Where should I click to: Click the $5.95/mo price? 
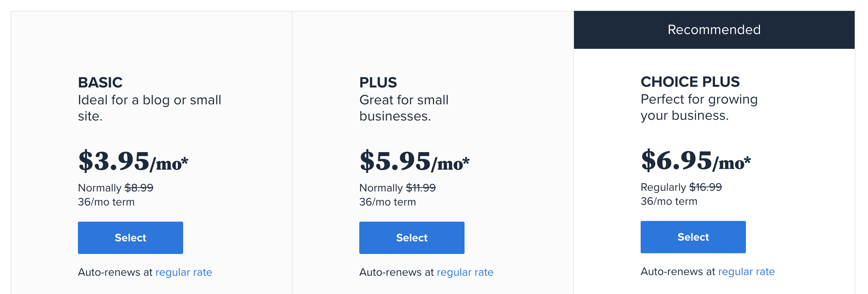(x=415, y=161)
